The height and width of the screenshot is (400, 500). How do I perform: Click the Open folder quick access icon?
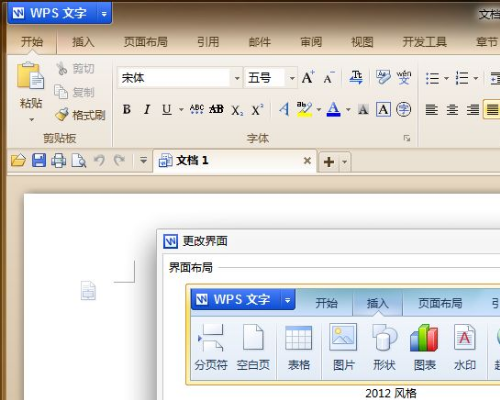18,160
